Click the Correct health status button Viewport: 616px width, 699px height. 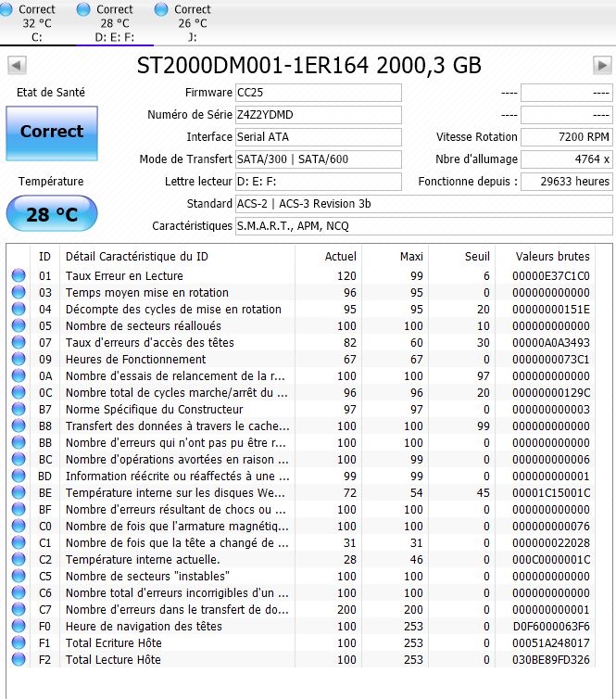click(52, 133)
